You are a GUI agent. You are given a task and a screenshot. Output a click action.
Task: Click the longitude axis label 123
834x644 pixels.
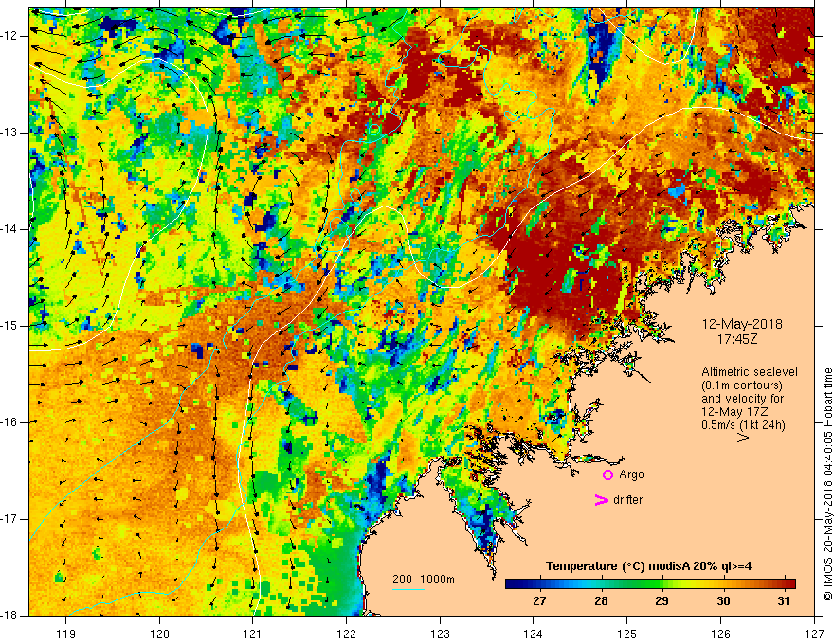tap(440, 634)
